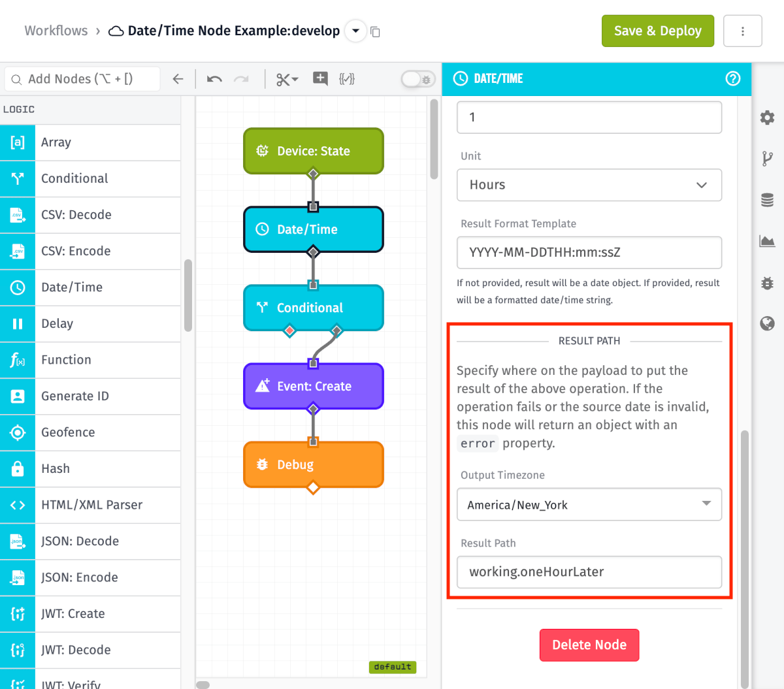Click the Generate ID node icon

[18, 396]
